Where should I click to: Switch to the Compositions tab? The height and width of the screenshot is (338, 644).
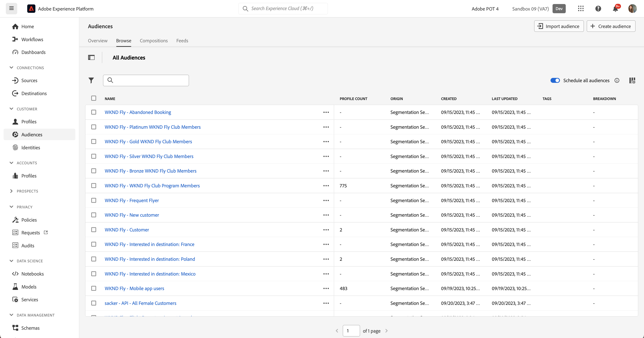(x=154, y=41)
